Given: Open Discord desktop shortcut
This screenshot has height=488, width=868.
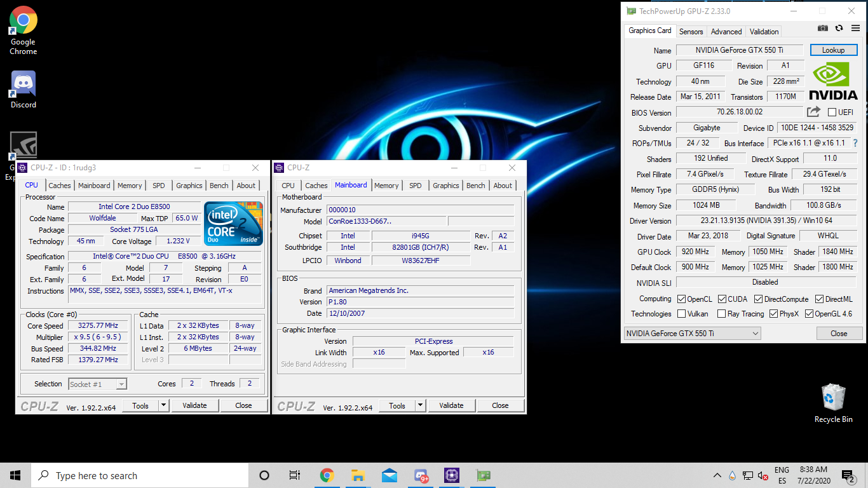Looking at the screenshot, I should tap(23, 90).
